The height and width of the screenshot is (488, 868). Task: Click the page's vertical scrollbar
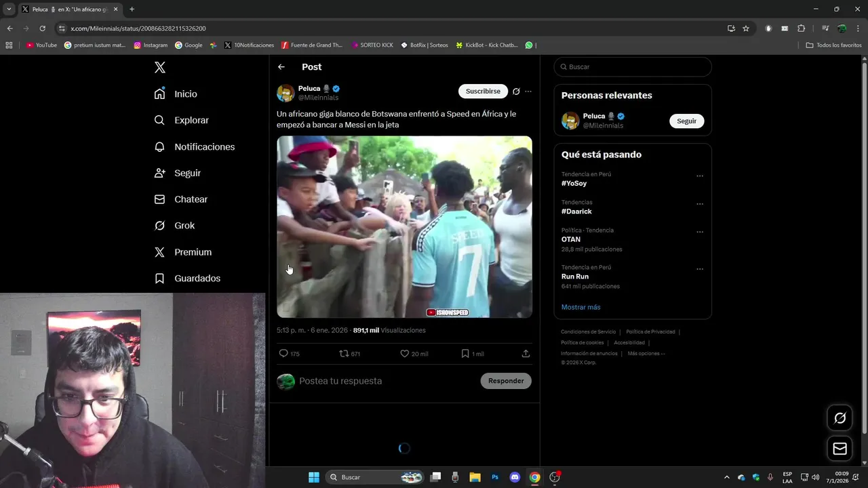pos(864,247)
